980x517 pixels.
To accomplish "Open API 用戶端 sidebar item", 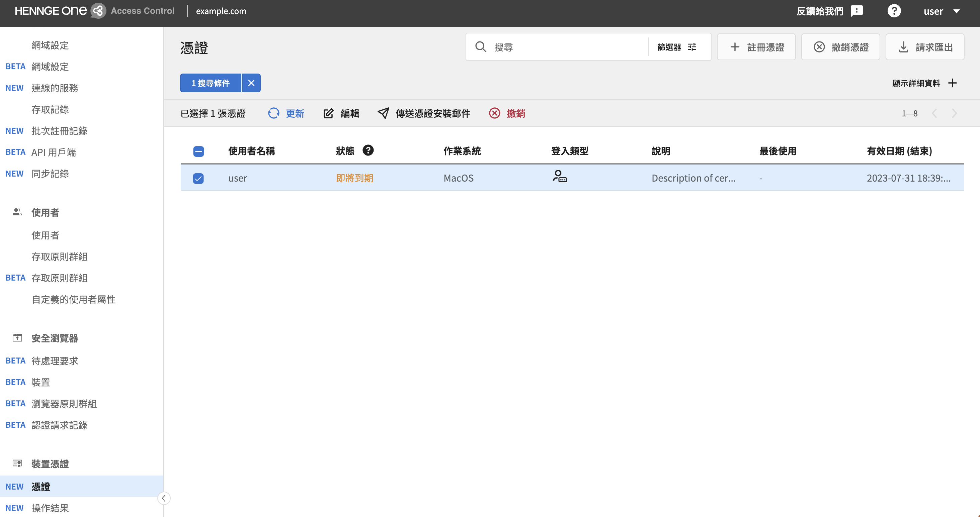I will tap(54, 152).
